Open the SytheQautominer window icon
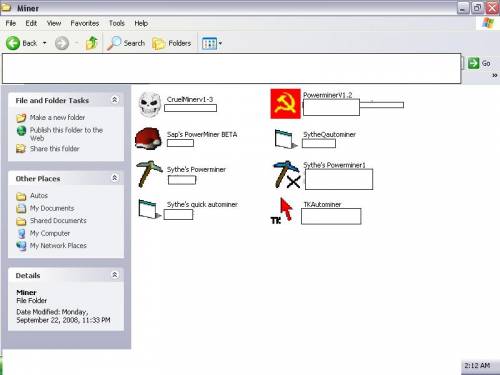Image resolution: width=500 pixels, height=375 pixels. click(x=285, y=139)
